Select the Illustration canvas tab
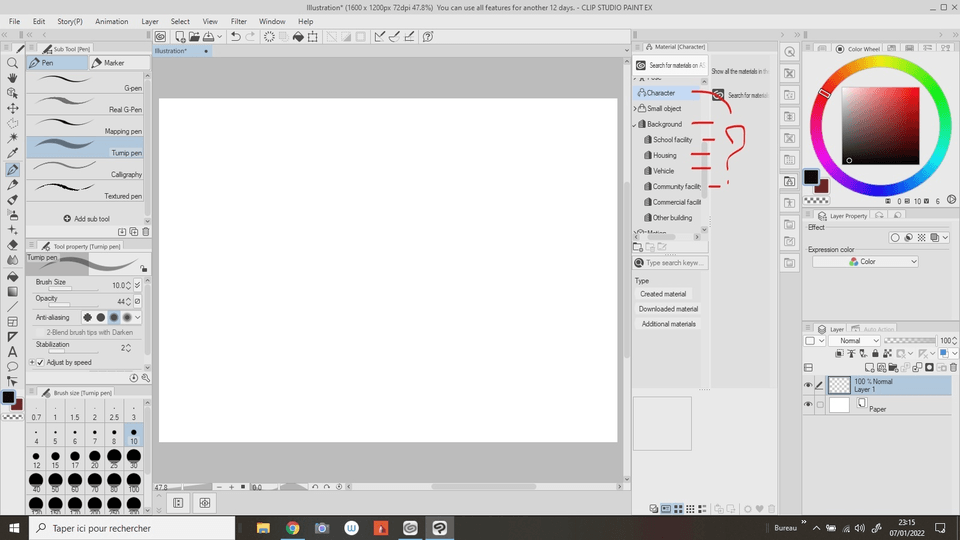This screenshot has height=540, width=960. pos(181,51)
